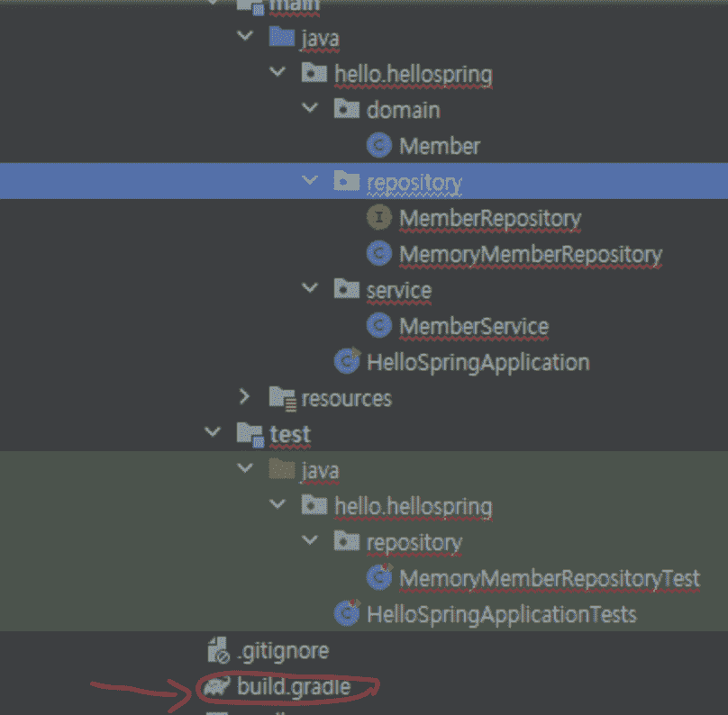Open the MemberService class
Screen dimensions: 728x715
coord(474,326)
